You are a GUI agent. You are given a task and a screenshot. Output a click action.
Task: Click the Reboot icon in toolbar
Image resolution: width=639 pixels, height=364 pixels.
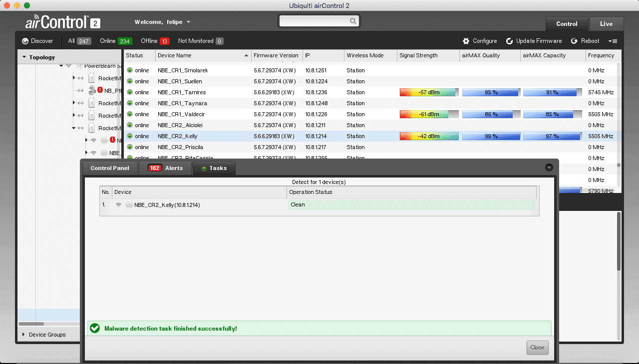click(x=574, y=41)
